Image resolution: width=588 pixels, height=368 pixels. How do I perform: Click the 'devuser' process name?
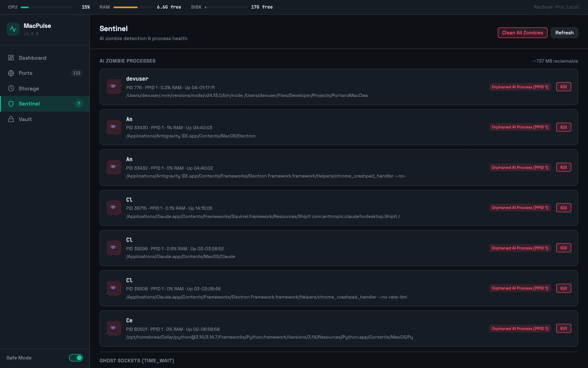137,79
